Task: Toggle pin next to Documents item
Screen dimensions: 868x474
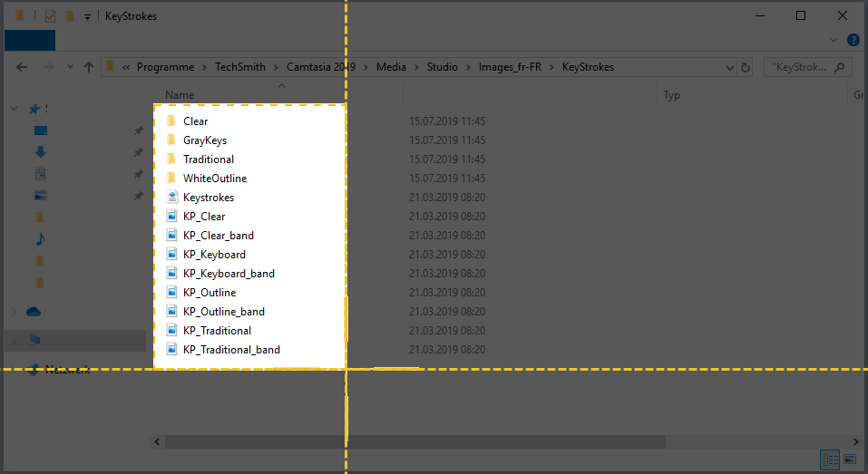Action: point(139,174)
